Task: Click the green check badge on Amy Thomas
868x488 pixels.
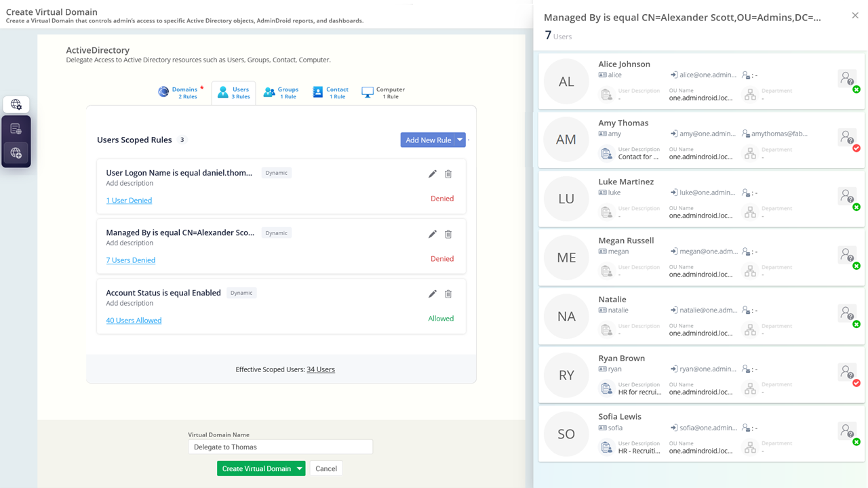Action: pyautogui.click(x=855, y=146)
